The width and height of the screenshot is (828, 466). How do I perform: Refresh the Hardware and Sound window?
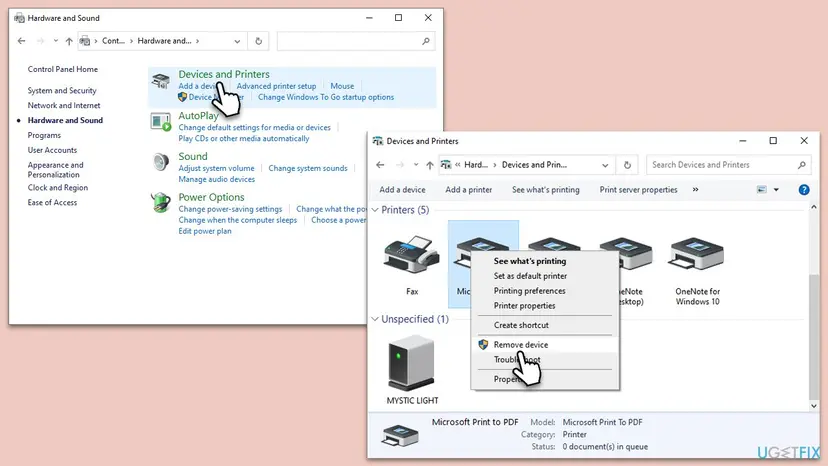(x=258, y=41)
